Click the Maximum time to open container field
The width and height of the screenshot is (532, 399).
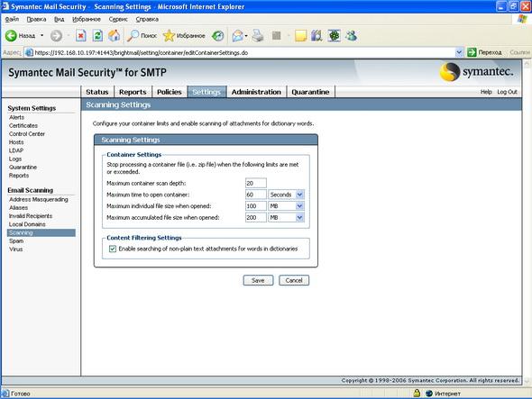click(x=255, y=195)
